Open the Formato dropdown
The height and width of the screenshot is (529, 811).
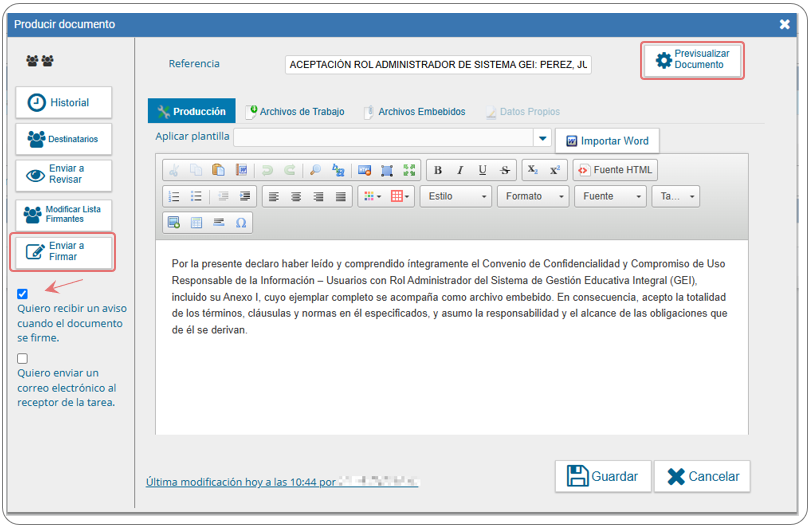(x=533, y=197)
